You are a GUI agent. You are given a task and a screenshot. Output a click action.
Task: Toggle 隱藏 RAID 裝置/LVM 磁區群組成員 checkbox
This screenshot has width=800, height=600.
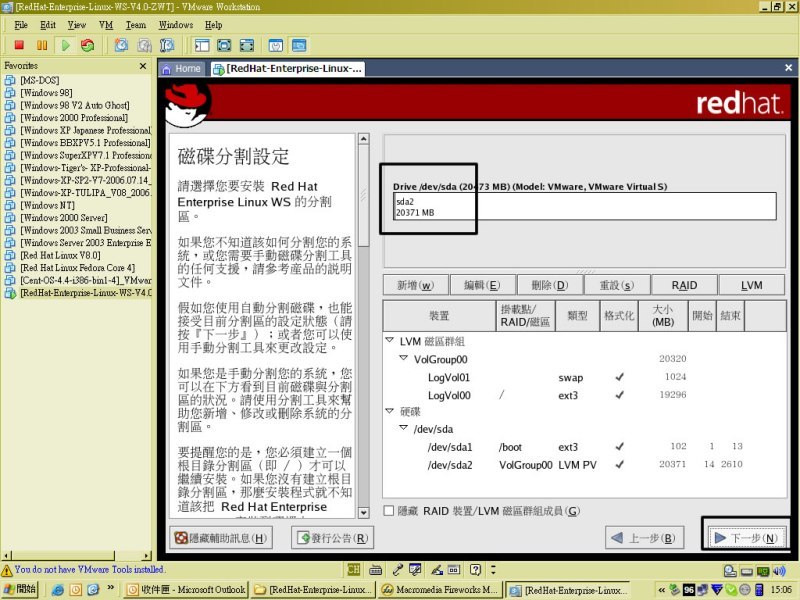[x=389, y=511]
